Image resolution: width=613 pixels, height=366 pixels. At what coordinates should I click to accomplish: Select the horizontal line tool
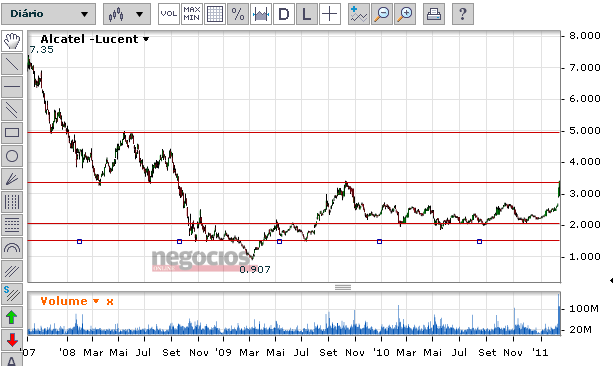click(12, 87)
